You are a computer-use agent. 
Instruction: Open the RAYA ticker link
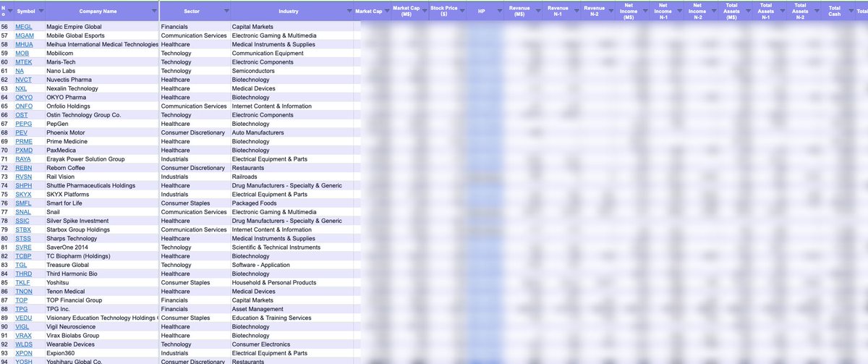[23, 159]
